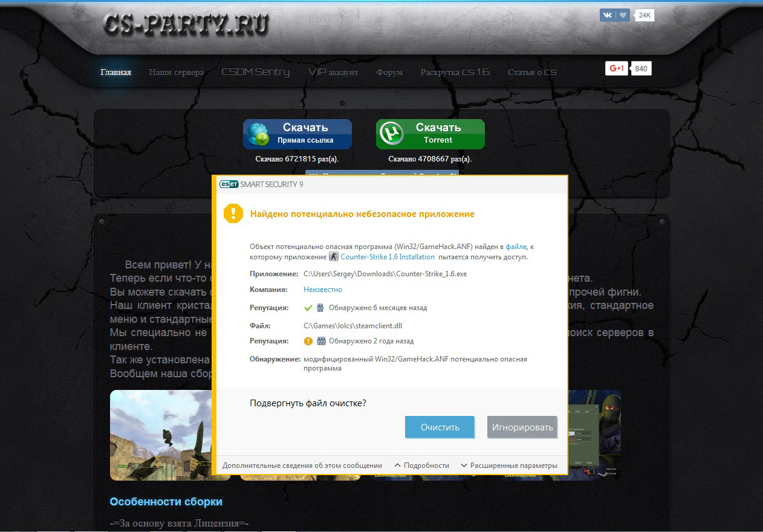This screenshot has width=763, height=532.
Task: Click the Особенности сборки heading
Action: (x=166, y=502)
